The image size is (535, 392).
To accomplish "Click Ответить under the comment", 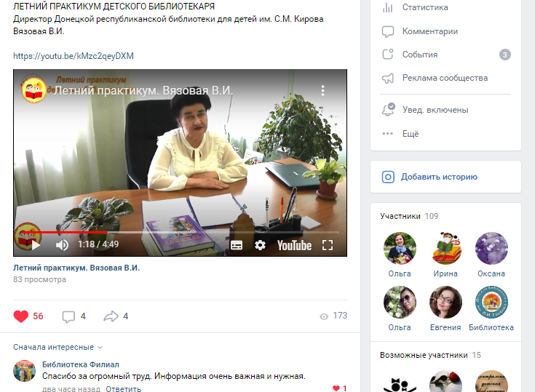I will pos(123,388).
